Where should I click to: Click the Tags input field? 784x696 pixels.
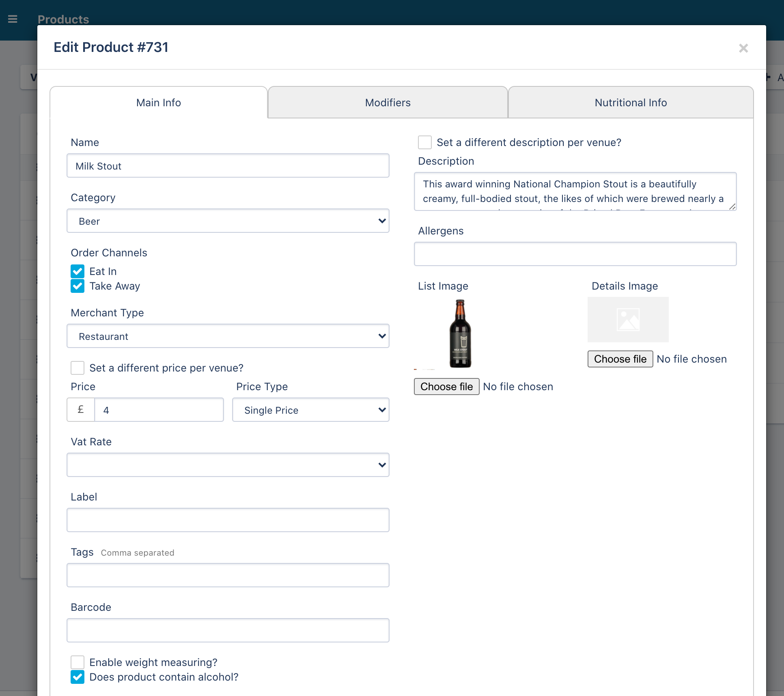pyautogui.click(x=228, y=576)
